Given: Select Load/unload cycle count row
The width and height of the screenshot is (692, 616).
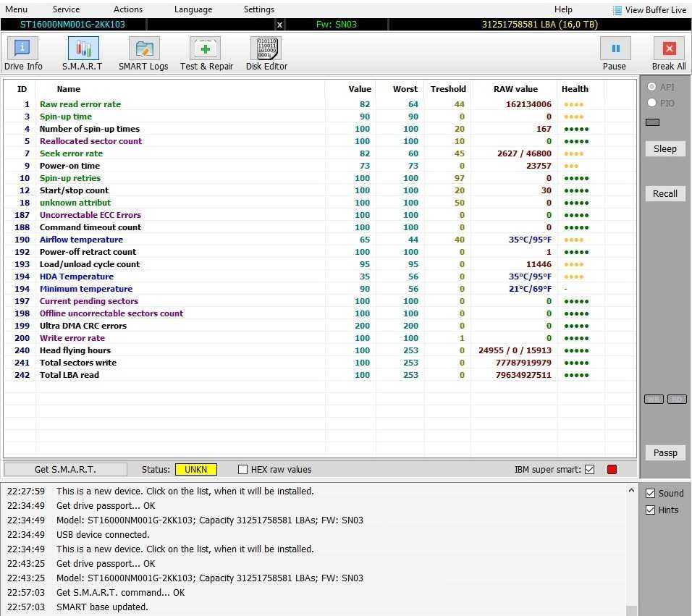Looking at the screenshot, I should pos(320,264).
